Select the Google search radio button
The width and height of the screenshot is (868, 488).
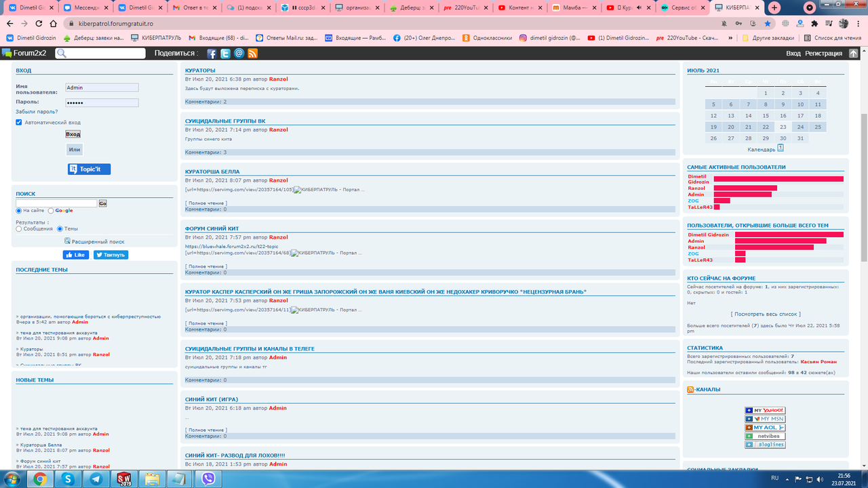click(51, 211)
